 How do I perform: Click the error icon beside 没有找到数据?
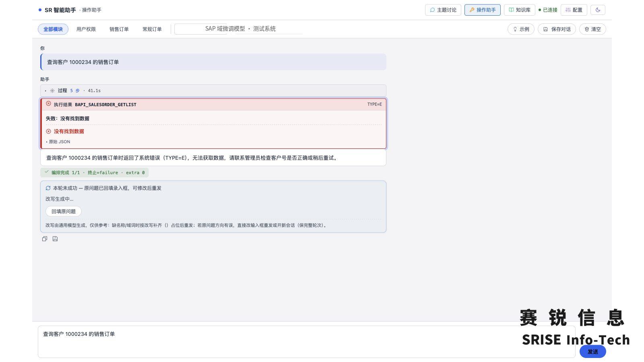(x=48, y=132)
